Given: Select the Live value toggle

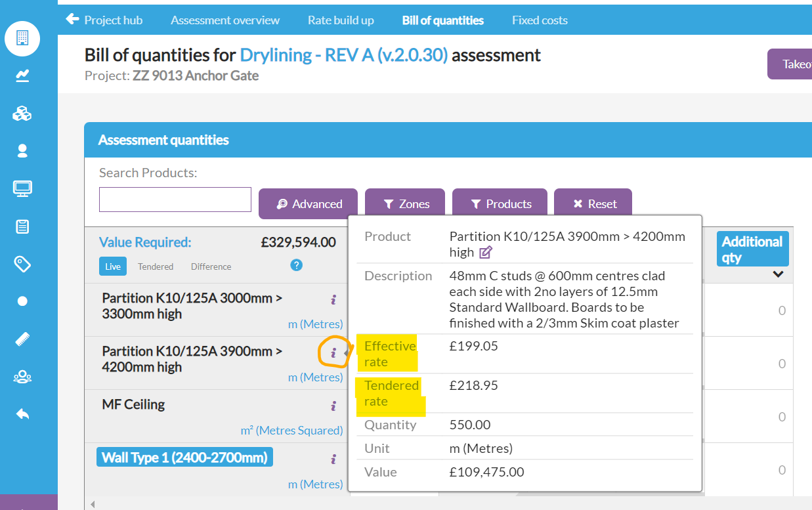Looking at the screenshot, I should (113, 266).
